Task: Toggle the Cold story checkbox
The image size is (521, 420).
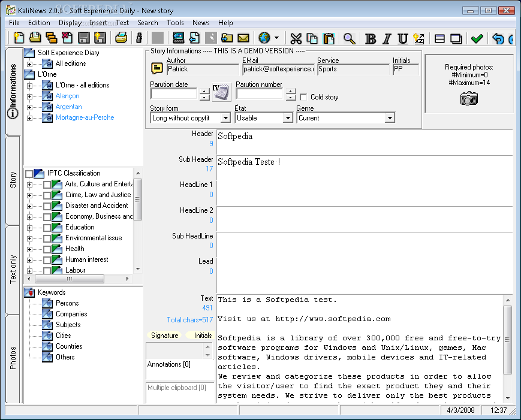Action: click(x=303, y=97)
